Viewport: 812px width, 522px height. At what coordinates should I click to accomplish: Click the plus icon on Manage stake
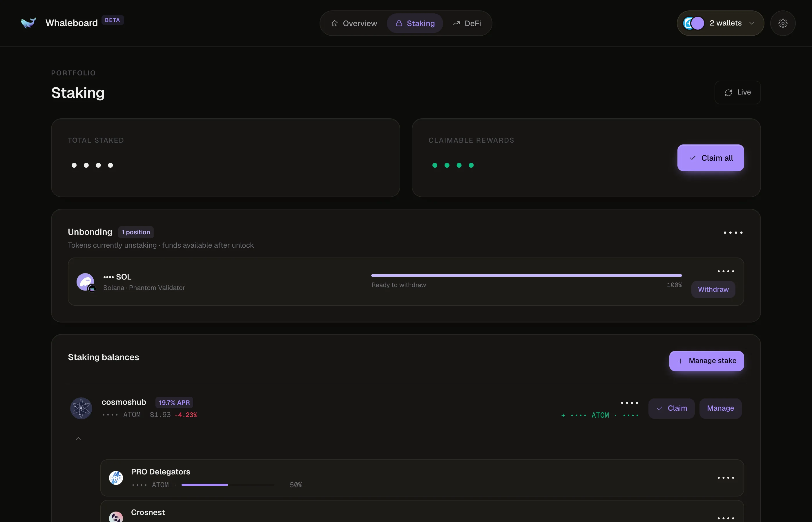coord(681,361)
